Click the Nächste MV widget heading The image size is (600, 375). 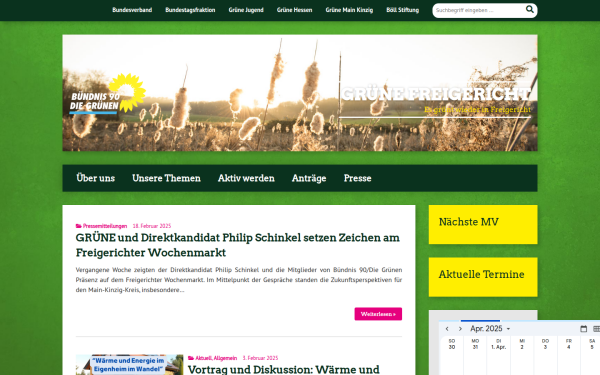point(469,222)
